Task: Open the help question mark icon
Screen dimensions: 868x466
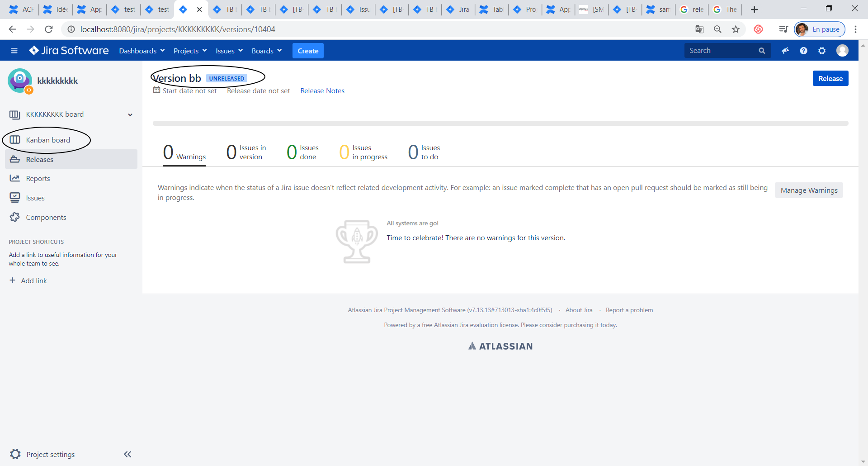Action: [x=803, y=51]
